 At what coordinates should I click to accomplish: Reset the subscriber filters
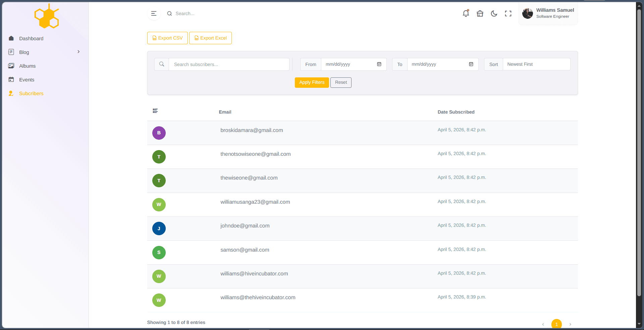341,82
